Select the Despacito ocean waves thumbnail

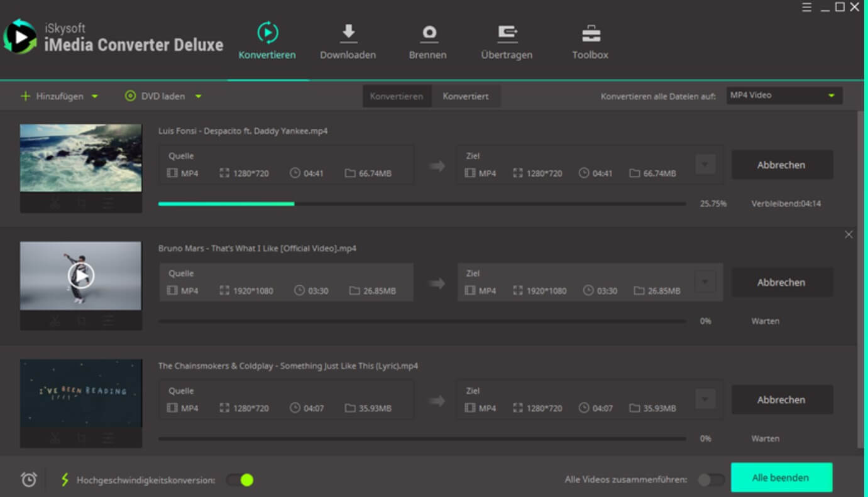pos(81,158)
